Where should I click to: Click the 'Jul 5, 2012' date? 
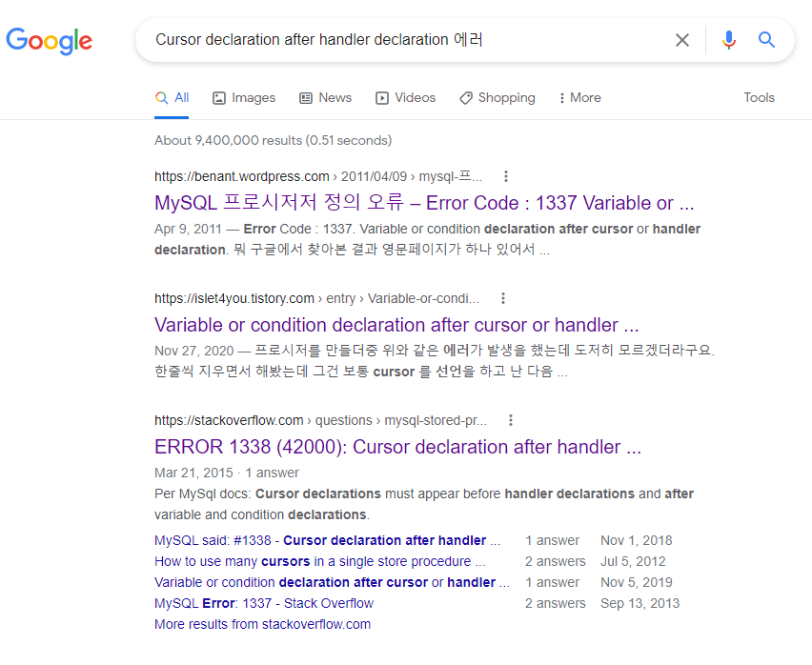(633, 561)
